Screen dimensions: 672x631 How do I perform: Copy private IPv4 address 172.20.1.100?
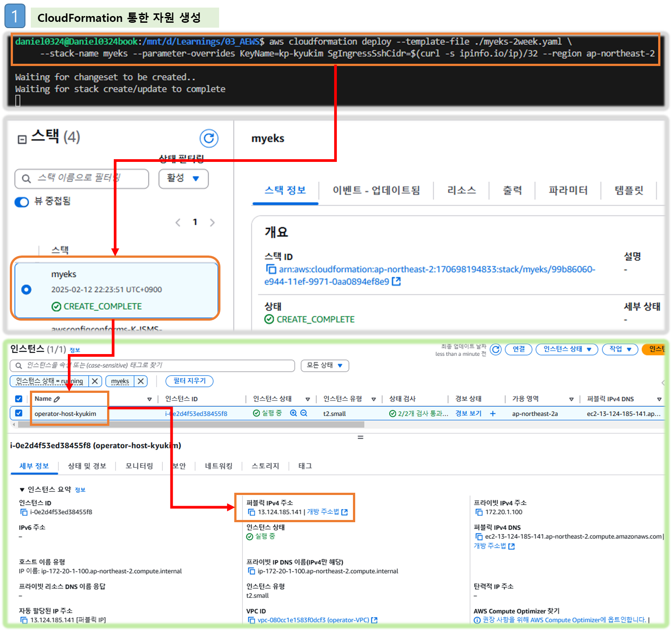[x=479, y=512]
